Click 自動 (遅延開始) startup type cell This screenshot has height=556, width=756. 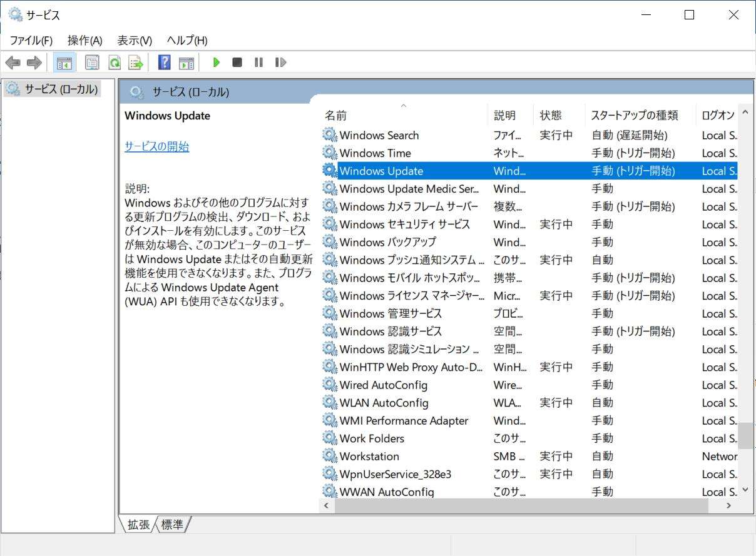(x=630, y=135)
